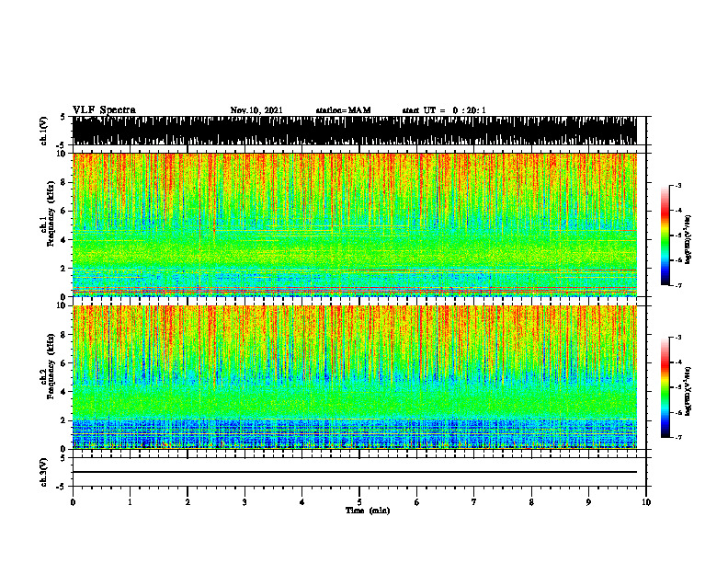This screenshot has width=728, height=563.
Task: Click the flat ch.3 voltage trace line
Action: (x=355, y=472)
